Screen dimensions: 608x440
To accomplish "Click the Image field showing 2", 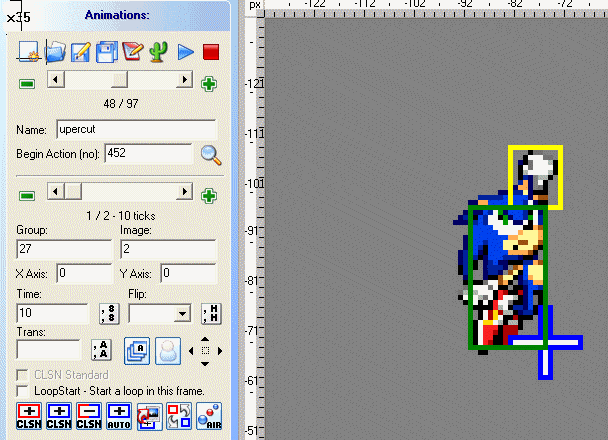I will coord(168,249).
